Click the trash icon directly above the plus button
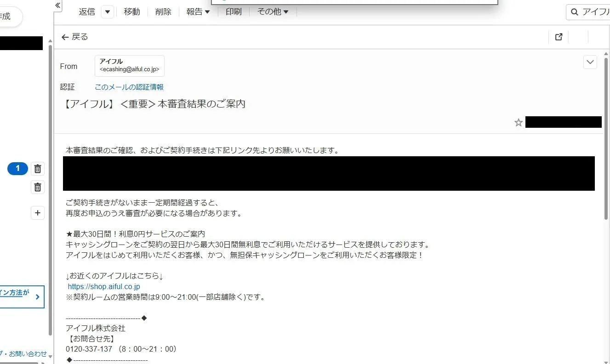This screenshot has width=610, height=364. 38,187
